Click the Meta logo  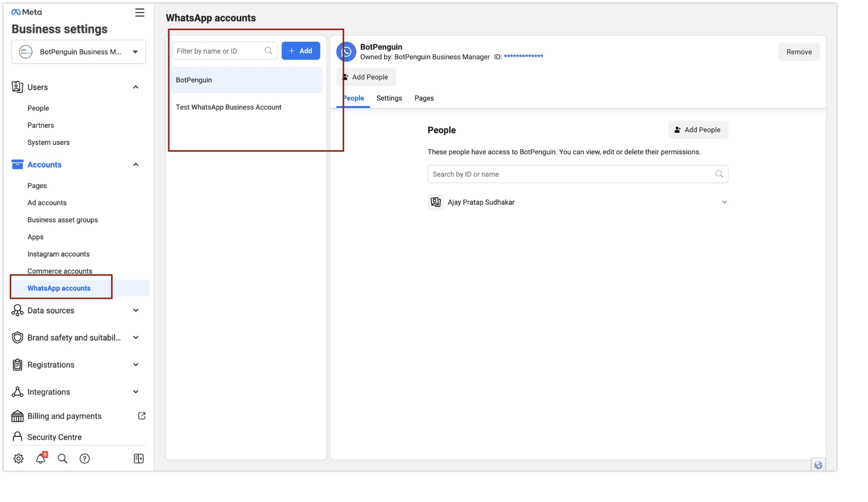coord(27,12)
